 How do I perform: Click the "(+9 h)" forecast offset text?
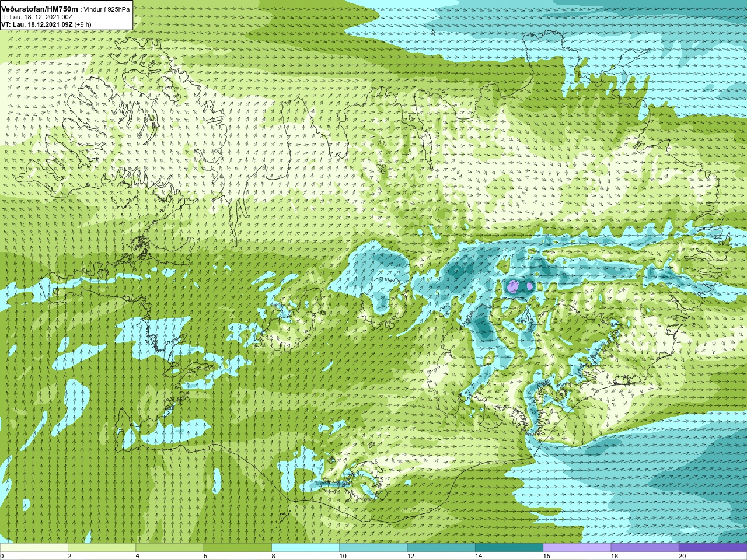click(x=83, y=24)
